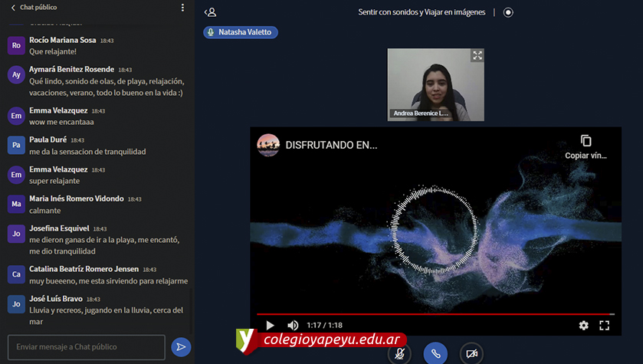Play the shared video
Image resolution: width=643 pixels, height=364 pixels.
coord(270,325)
